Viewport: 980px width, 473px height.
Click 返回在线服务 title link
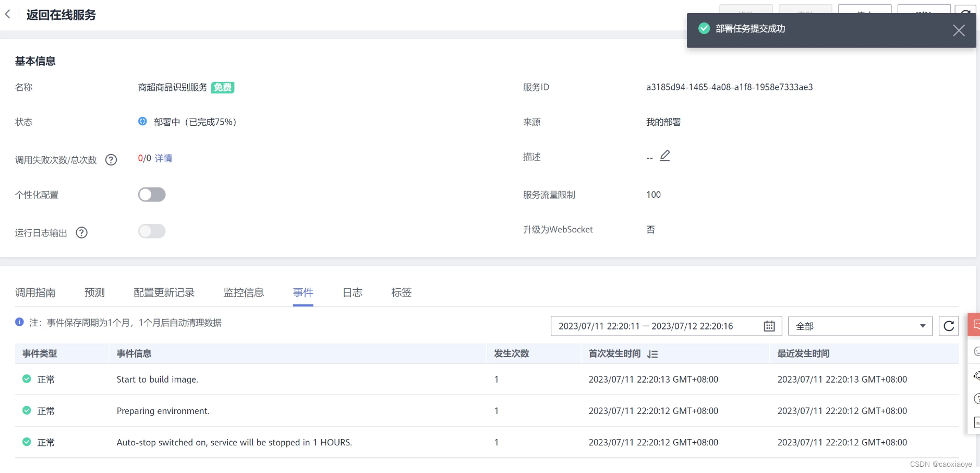(61, 15)
